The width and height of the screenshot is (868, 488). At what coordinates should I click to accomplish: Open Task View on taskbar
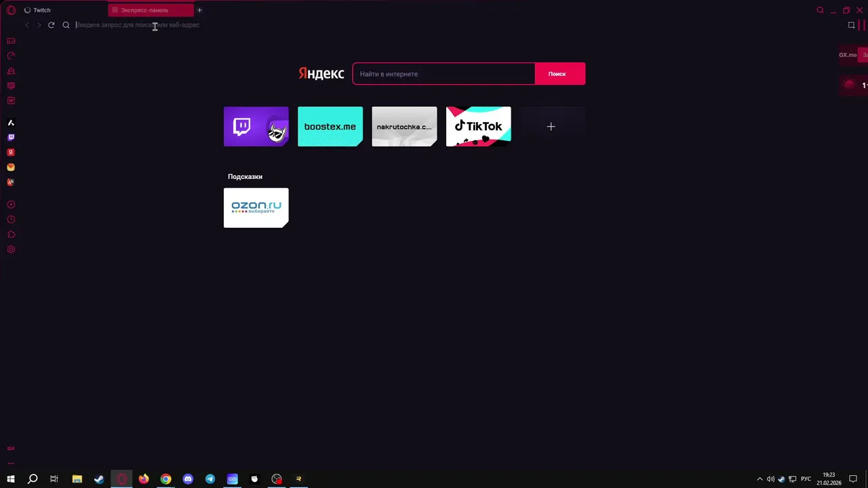54,479
